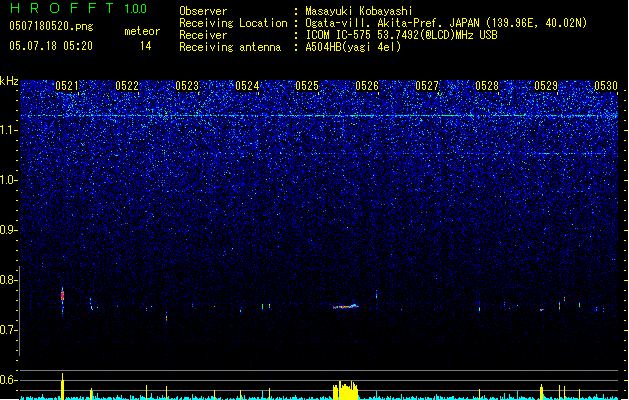
Task: Click observer name Masayuki Kobayashi
Action: coord(359,11)
